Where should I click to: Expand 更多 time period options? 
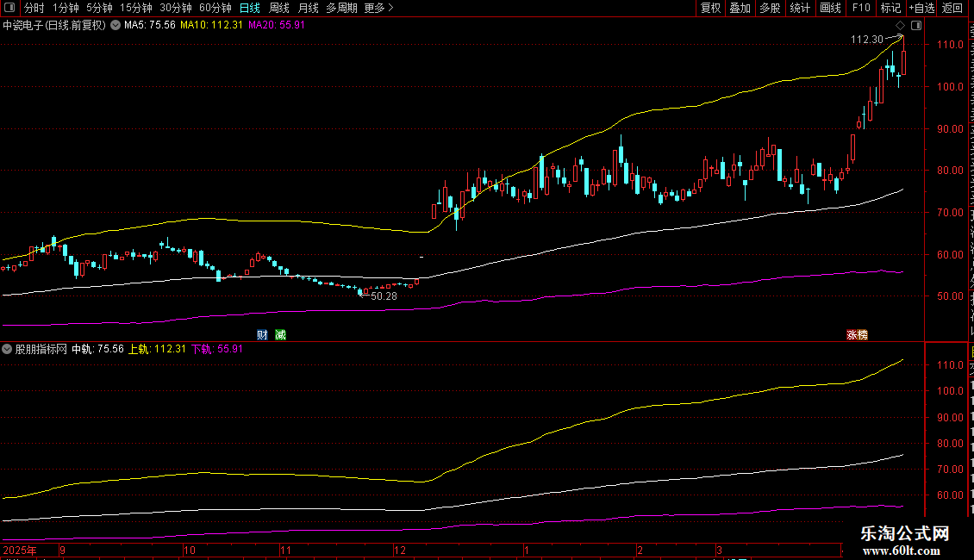click(379, 8)
